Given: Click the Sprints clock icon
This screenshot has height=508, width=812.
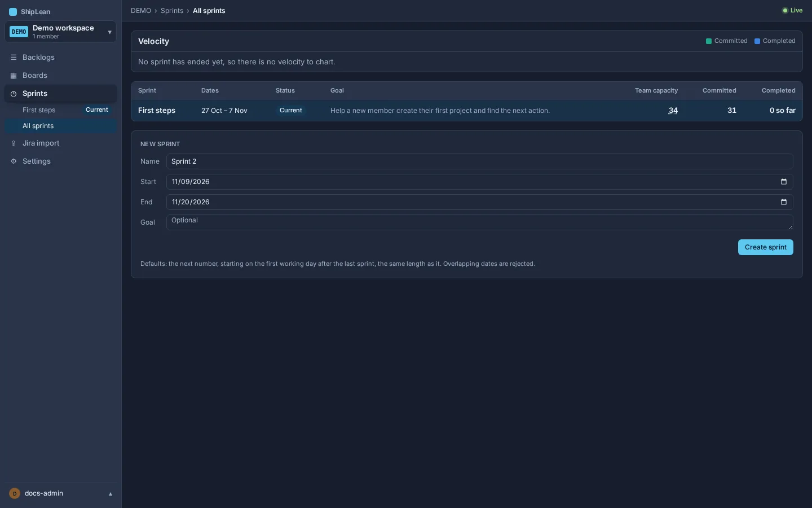Looking at the screenshot, I should pyautogui.click(x=14, y=94).
